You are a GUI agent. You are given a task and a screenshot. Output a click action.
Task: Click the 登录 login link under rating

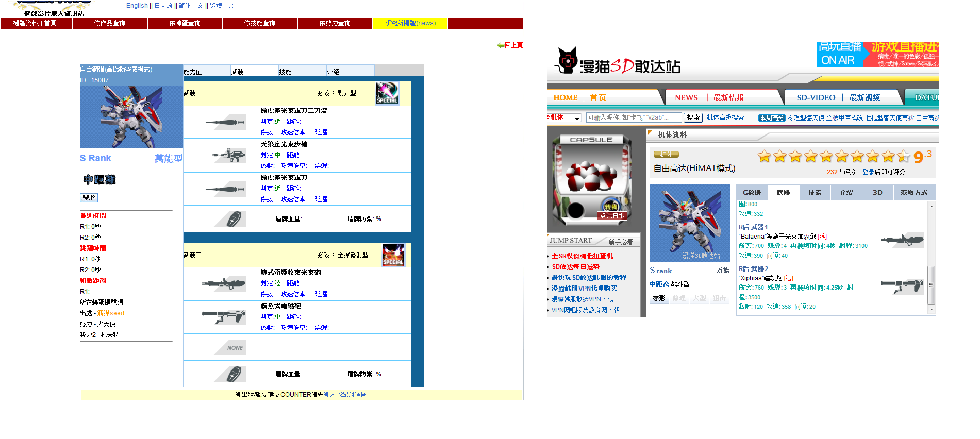pyautogui.click(x=868, y=172)
